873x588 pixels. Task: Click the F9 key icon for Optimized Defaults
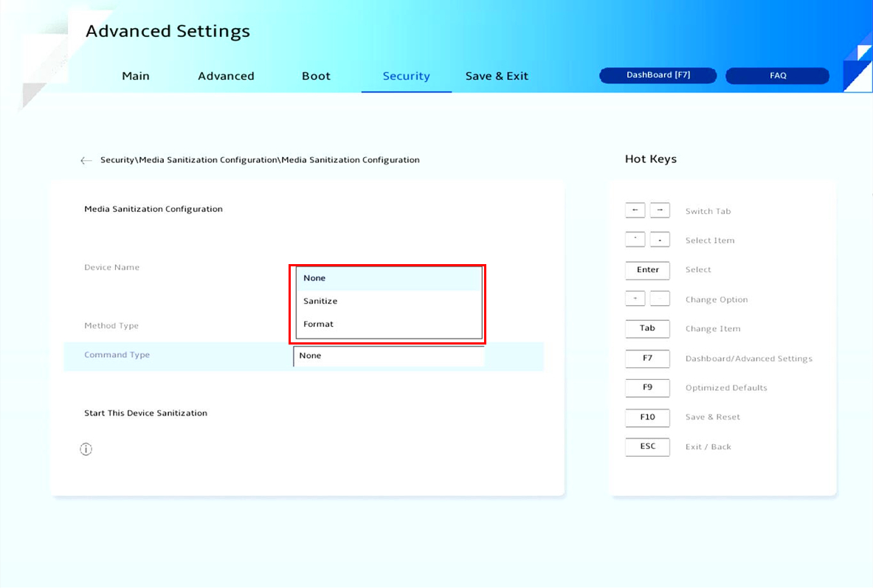point(647,387)
